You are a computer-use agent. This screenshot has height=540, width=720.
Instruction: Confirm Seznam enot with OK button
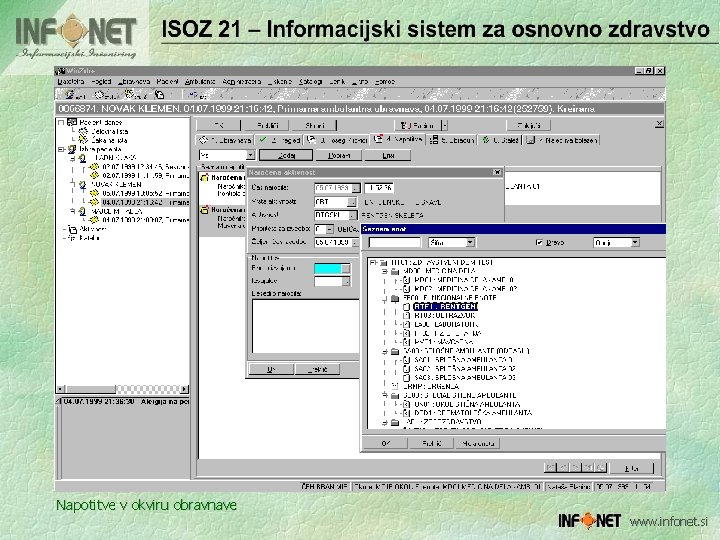click(385, 443)
